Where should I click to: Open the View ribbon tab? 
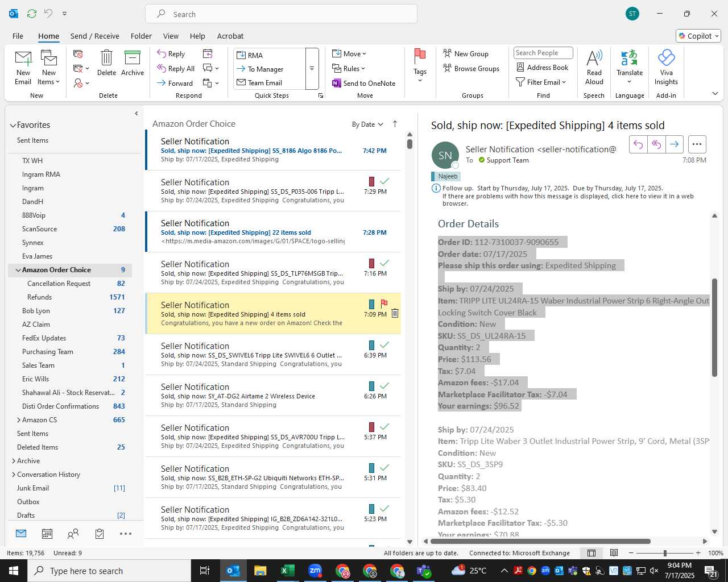click(x=171, y=36)
